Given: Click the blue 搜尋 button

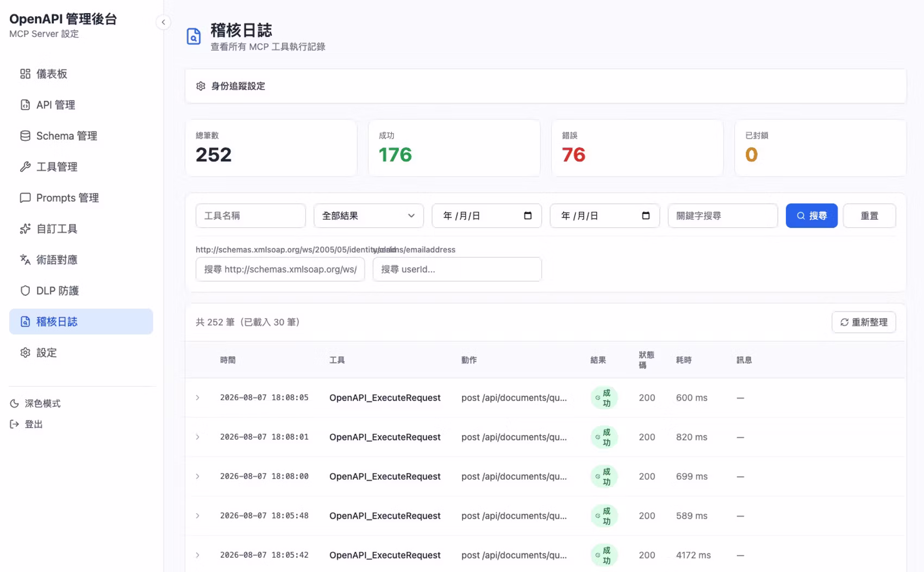Looking at the screenshot, I should (811, 216).
